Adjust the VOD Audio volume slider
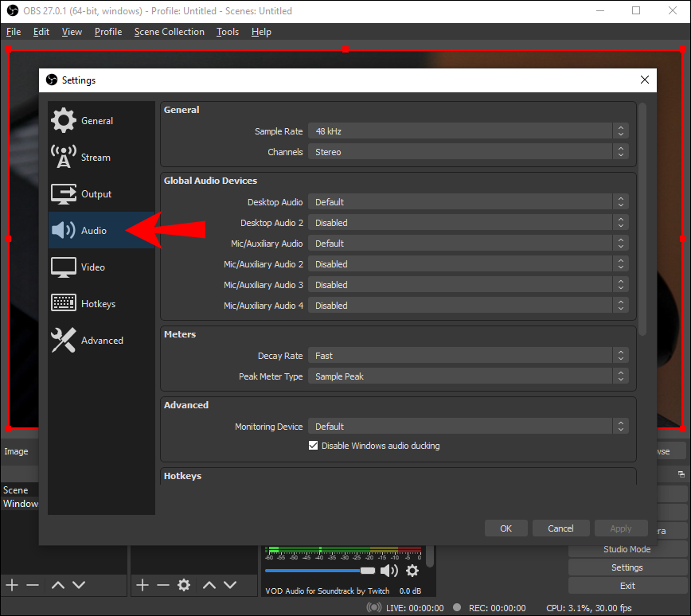Viewport: 691px width, 616px height. pos(320,571)
